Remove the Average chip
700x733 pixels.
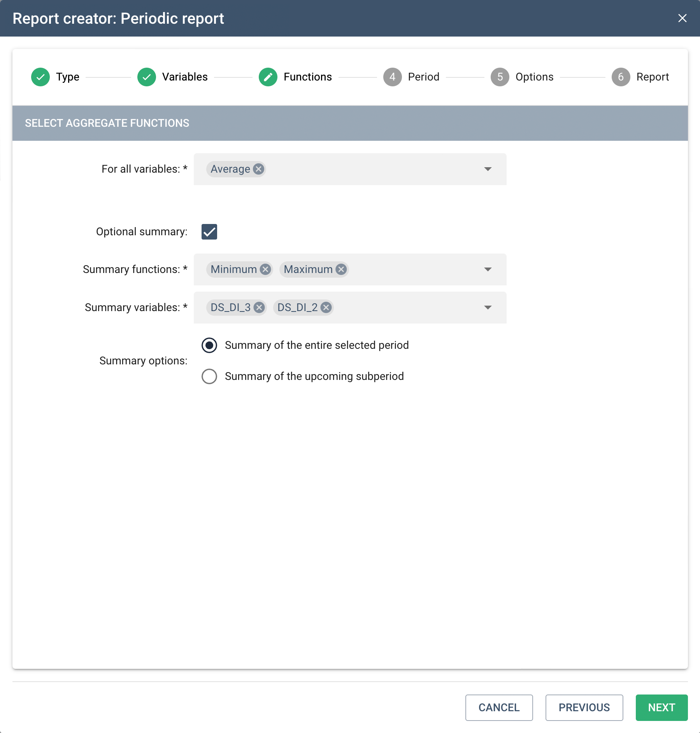[258, 169]
